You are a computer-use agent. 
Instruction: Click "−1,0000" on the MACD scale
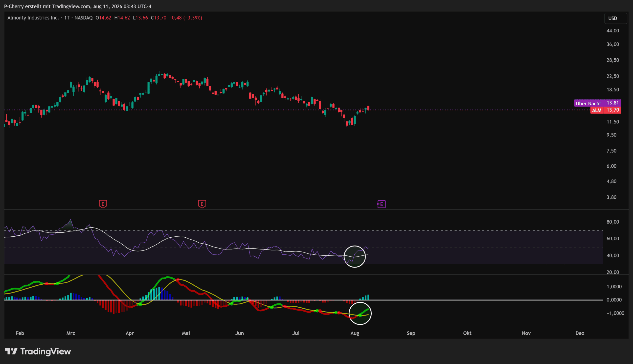point(615,313)
